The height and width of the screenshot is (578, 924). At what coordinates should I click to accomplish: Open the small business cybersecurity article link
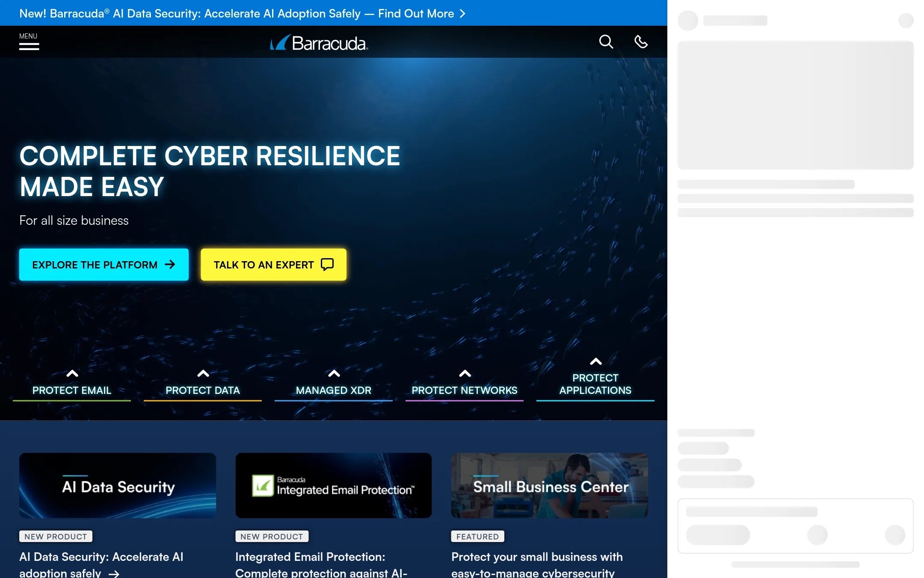coord(537,564)
